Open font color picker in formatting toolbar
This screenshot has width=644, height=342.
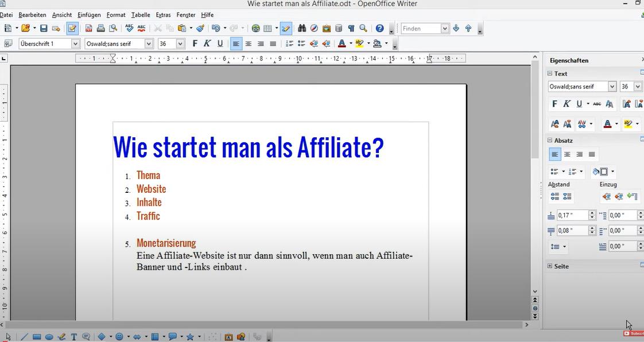(351, 44)
